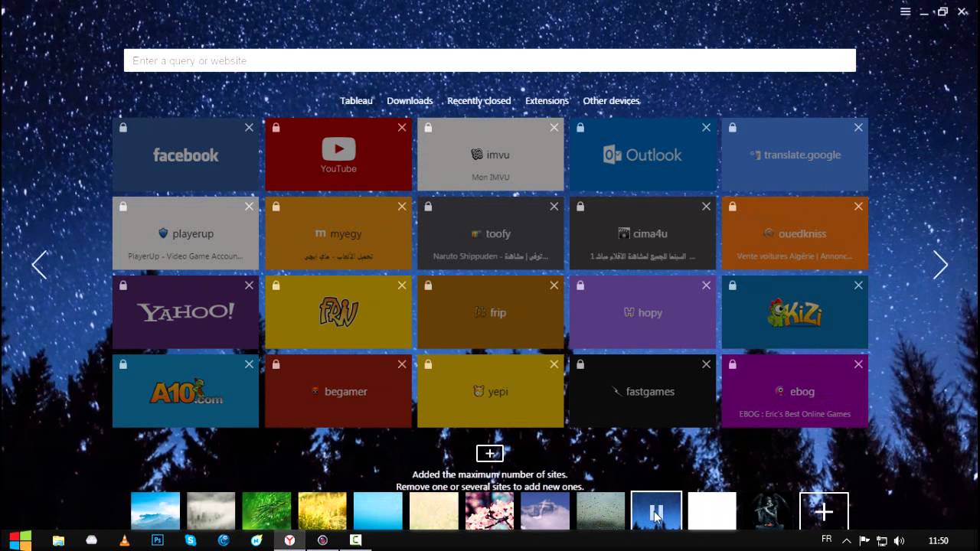Open the Windows Start button
The image size is (980, 551).
pos(20,540)
